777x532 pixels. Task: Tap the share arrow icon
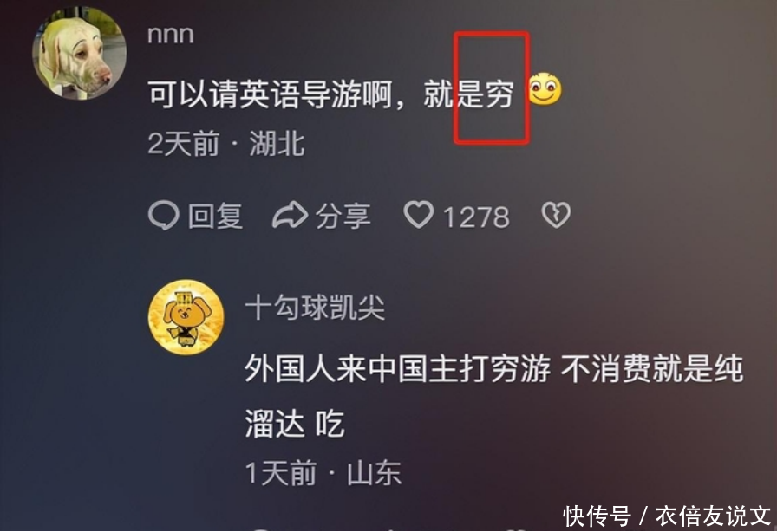coord(291,216)
